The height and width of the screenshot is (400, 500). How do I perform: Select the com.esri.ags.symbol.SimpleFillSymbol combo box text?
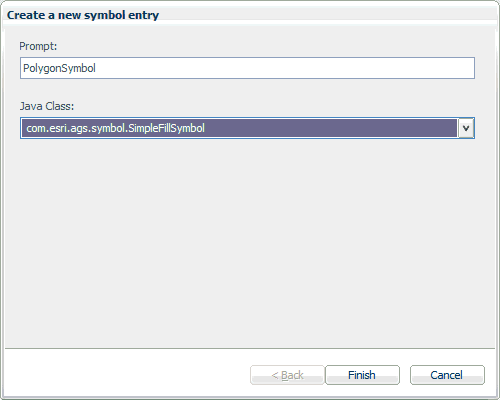[115, 128]
